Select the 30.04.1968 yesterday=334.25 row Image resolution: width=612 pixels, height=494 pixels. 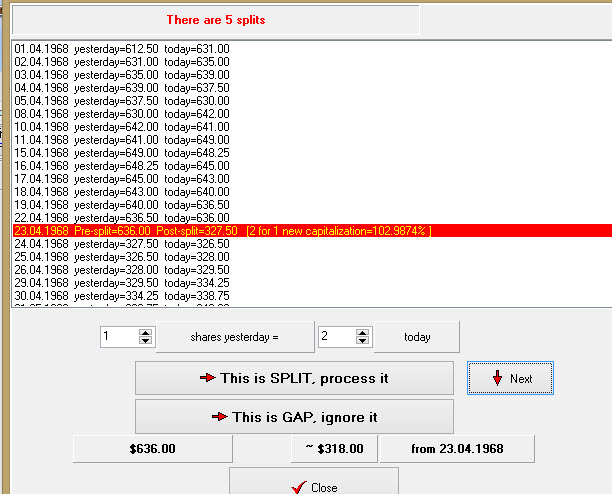pyautogui.click(x=120, y=296)
